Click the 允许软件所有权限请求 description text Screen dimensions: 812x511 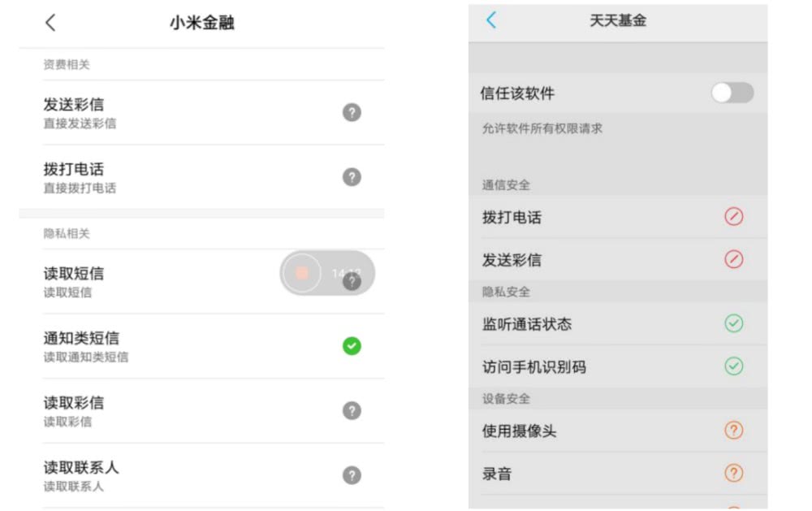tap(542, 128)
